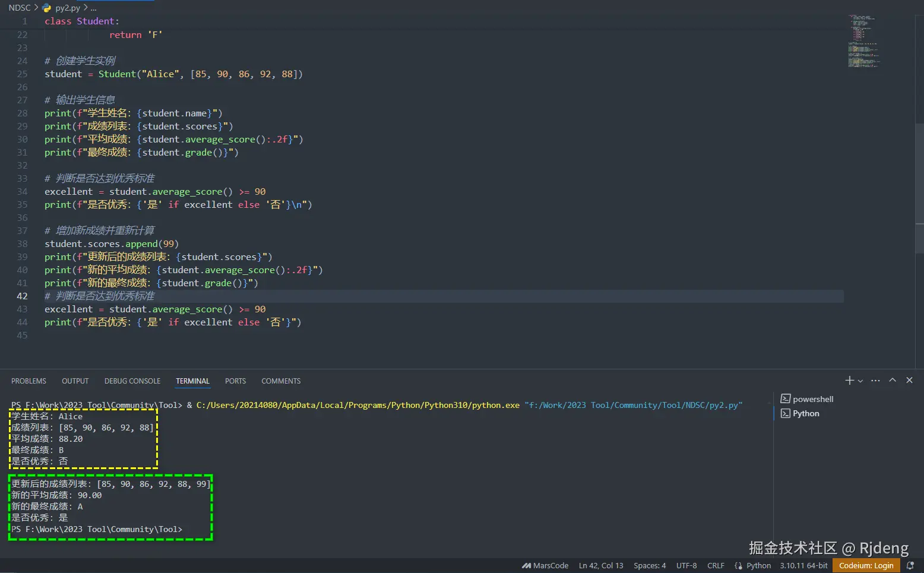Click terminal output 学生姓名: Alice
Viewport: 924px width, 573px height.
click(x=47, y=416)
